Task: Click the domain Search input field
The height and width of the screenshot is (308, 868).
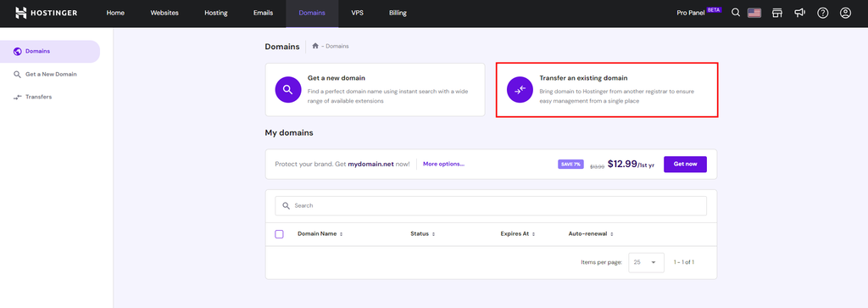Action: click(x=491, y=205)
